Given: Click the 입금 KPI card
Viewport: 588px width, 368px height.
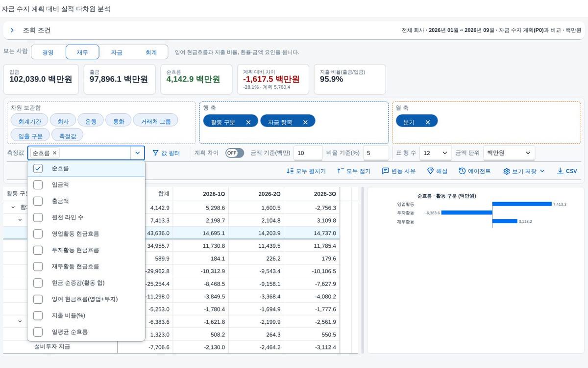Looking at the screenshot, I should pyautogui.click(x=41, y=79).
